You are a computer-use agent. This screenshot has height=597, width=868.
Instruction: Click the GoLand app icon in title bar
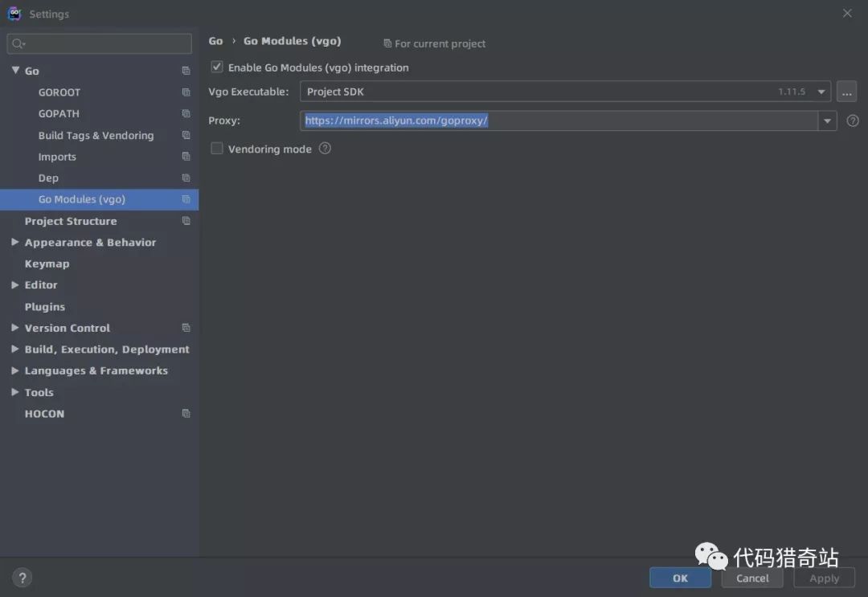(x=14, y=14)
